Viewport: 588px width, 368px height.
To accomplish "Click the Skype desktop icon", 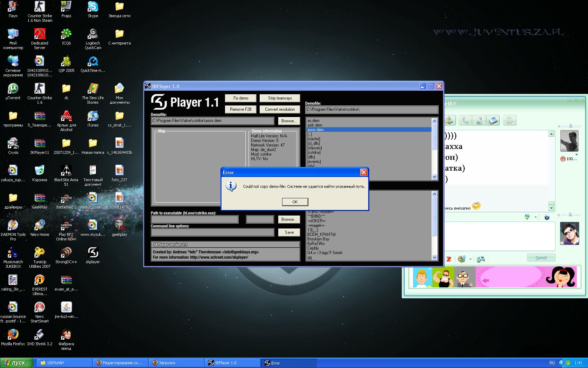I will (x=93, y=9).
